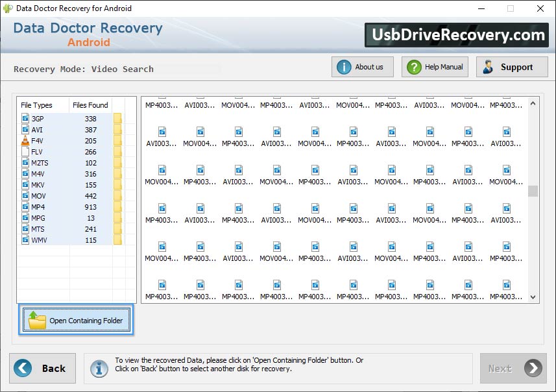Click the file list scrollbar thumb

coord(533,191)
